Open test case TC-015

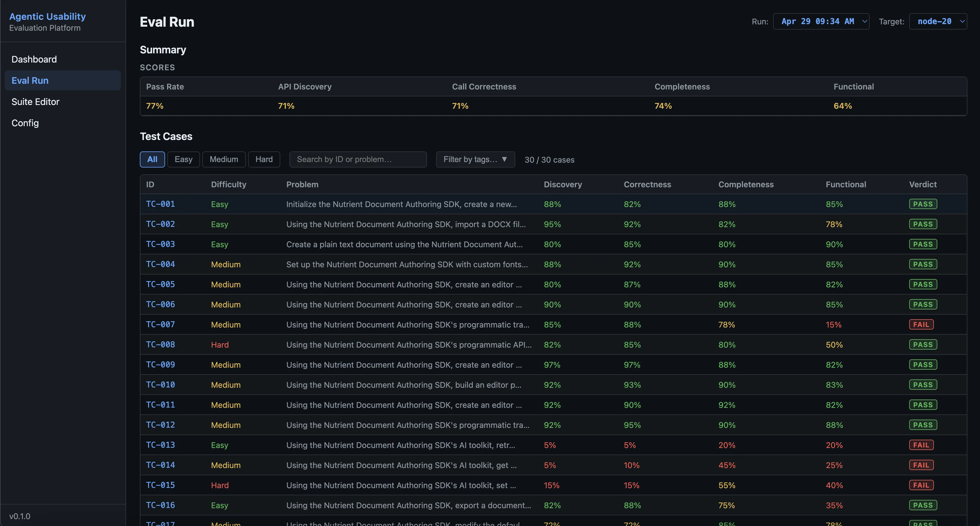click(160, 485)
